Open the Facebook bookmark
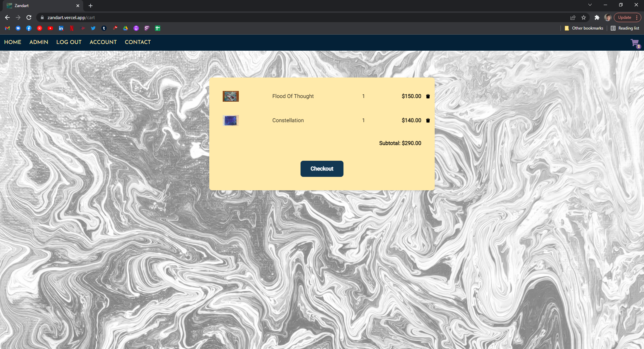644x349 pixels. click(29, 28)
